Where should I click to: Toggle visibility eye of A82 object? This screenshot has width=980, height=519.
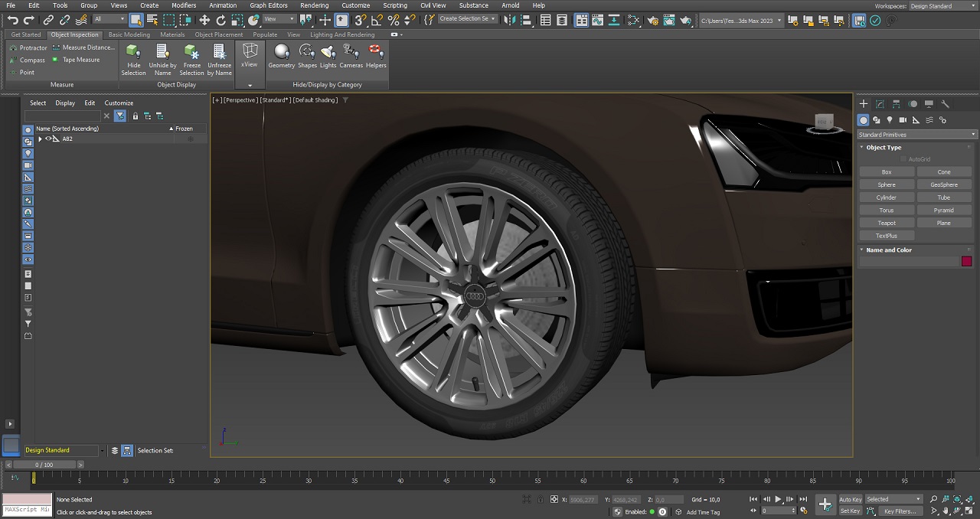tap(48, 139)
